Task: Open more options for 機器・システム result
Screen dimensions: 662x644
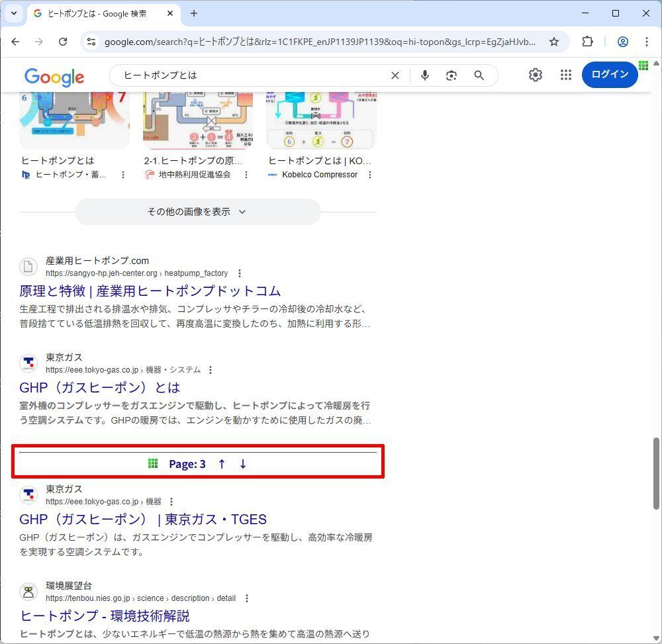Action: click(211, 370)
